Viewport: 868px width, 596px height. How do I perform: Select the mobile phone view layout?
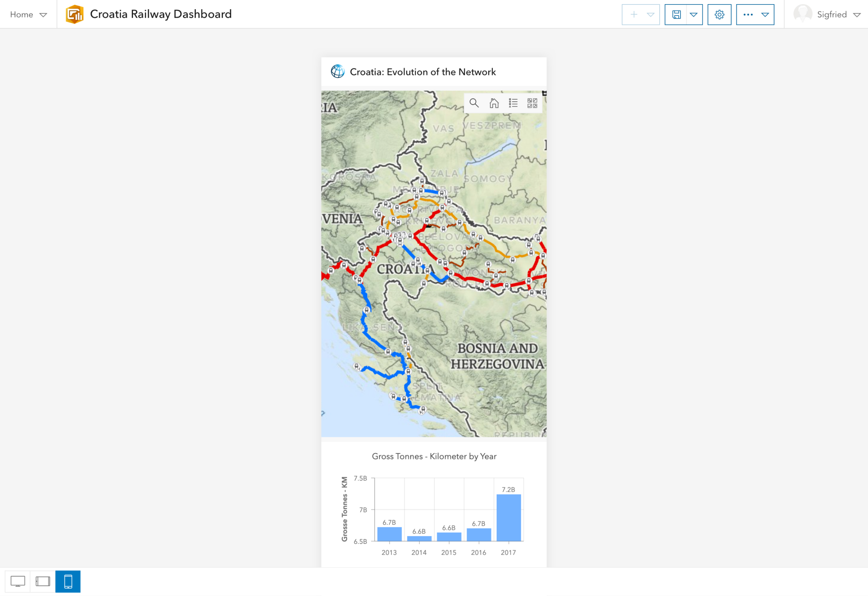click(68, 582)
